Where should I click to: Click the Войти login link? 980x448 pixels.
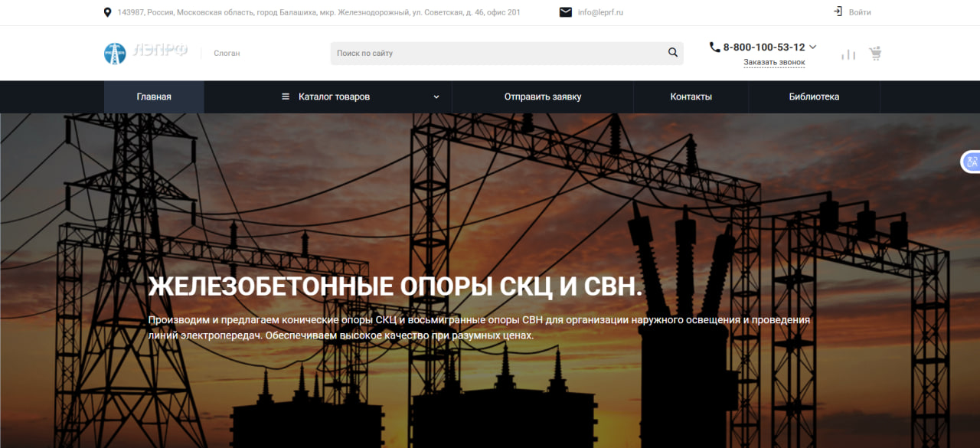(860, 12)
